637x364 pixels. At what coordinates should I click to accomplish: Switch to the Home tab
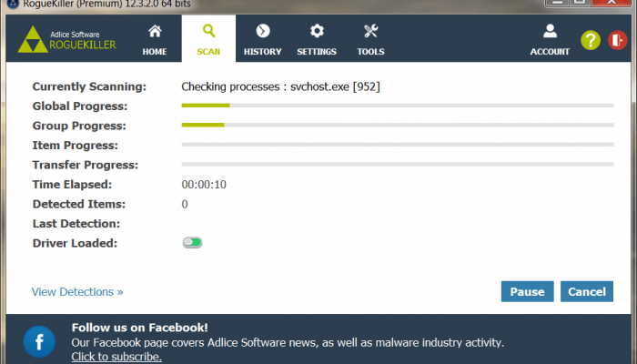155,40
